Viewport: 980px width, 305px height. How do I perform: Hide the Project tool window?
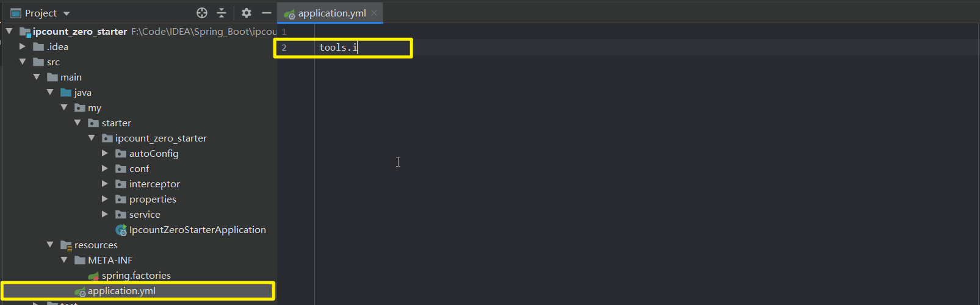click(x=266, y=13)
